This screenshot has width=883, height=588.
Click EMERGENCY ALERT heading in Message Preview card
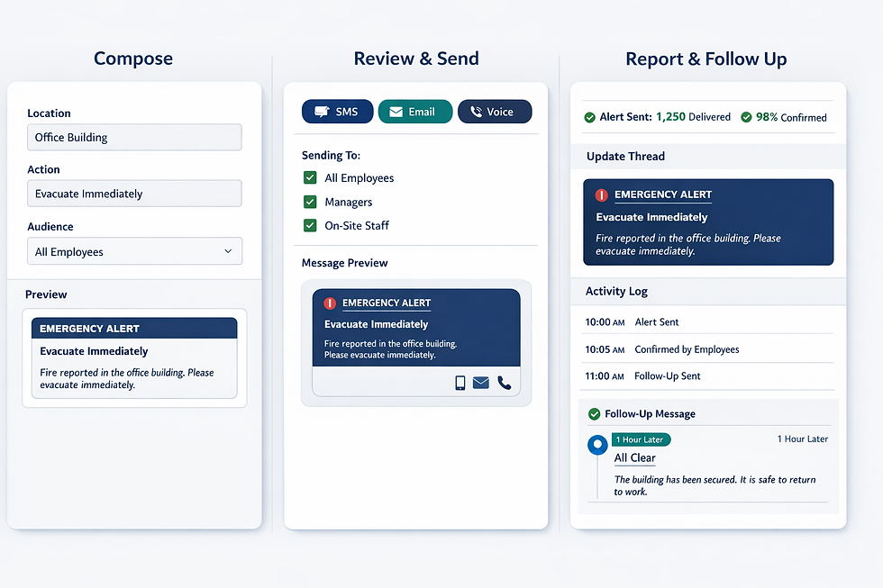click(387, 303)
